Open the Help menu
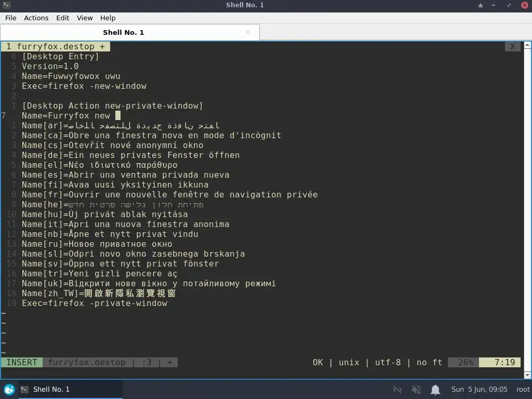This screenshot has width=532, height=399. click(108, 18)
